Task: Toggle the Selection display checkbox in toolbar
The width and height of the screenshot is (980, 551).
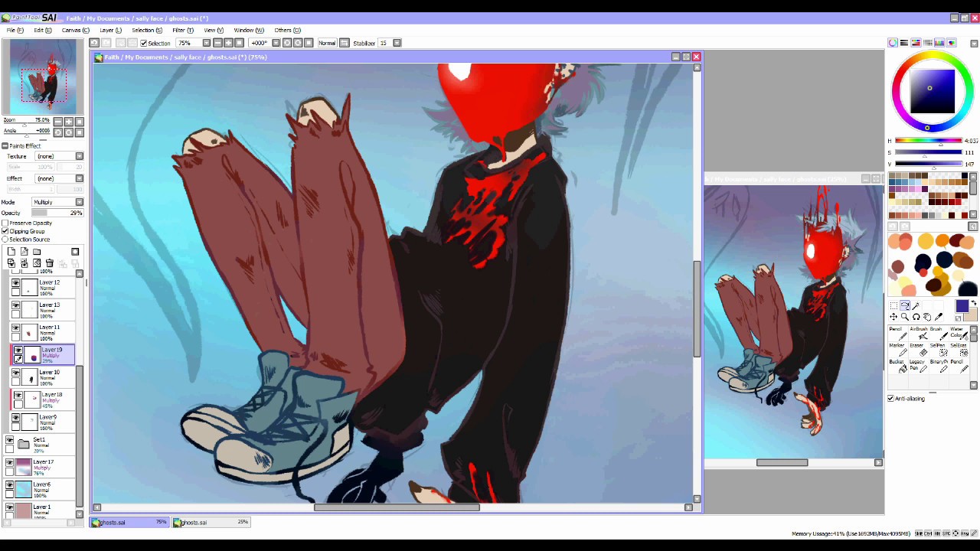Action: (x=144, y=43)
